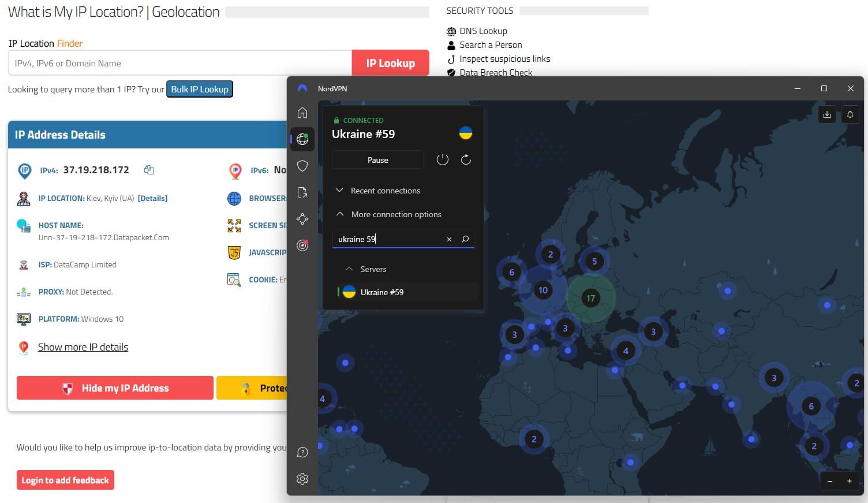
Task: Open NordVPN Home in the sidebar
Action: tap(302, 113)
